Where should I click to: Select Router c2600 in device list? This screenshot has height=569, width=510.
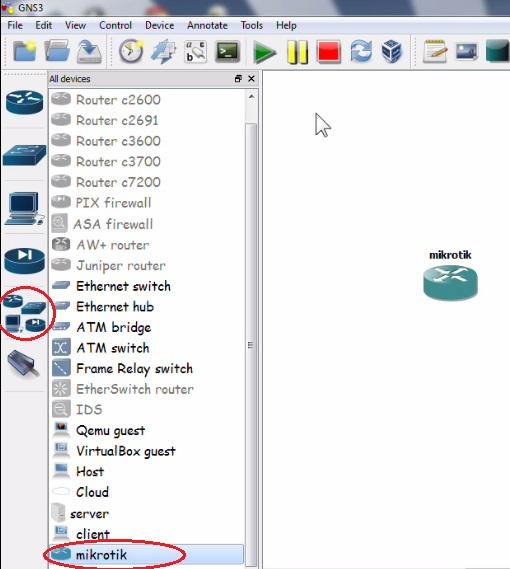pos(147,99)
